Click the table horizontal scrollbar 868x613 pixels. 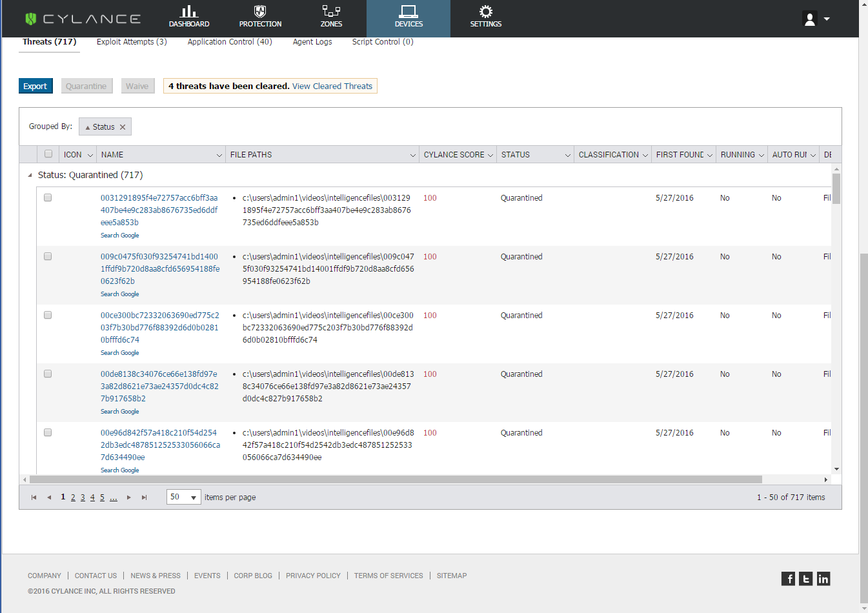(x=396, y=479)
